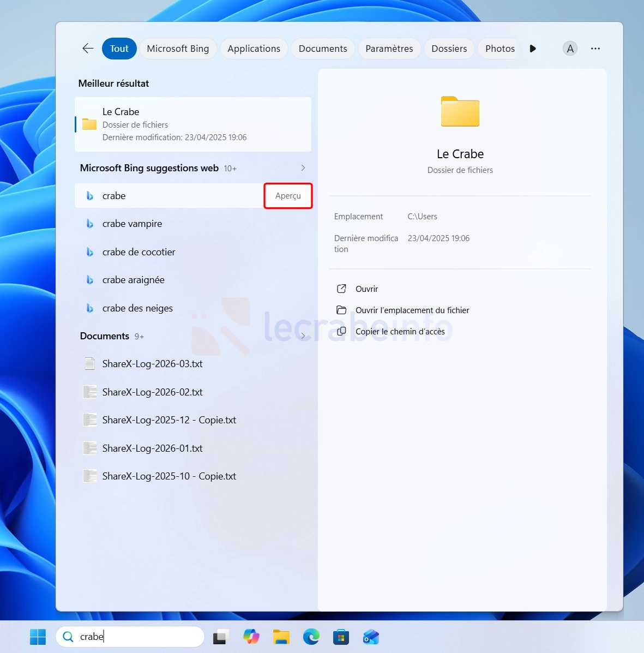Open File Explorer from taskbar
644x653 pixels.
(281, 637)
